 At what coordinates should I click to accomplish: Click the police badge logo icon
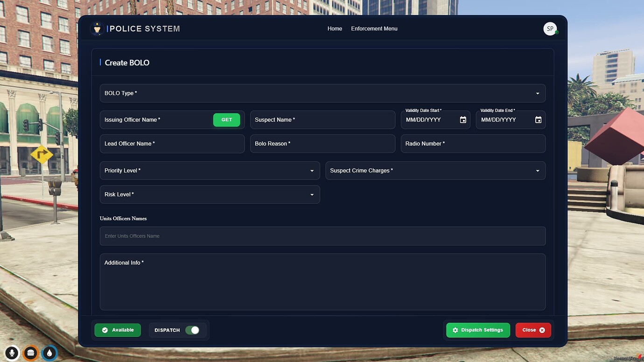(97, 29)
